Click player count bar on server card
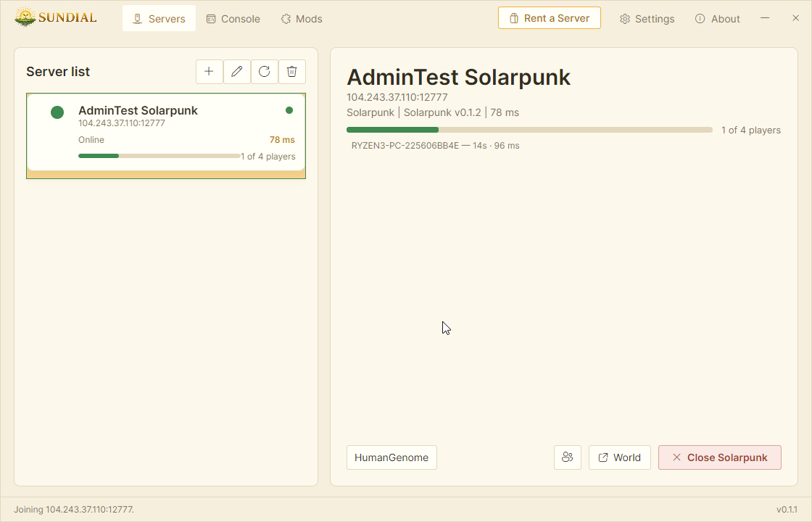Viewport: 812px width, 522px height. [x=159, y=156]
